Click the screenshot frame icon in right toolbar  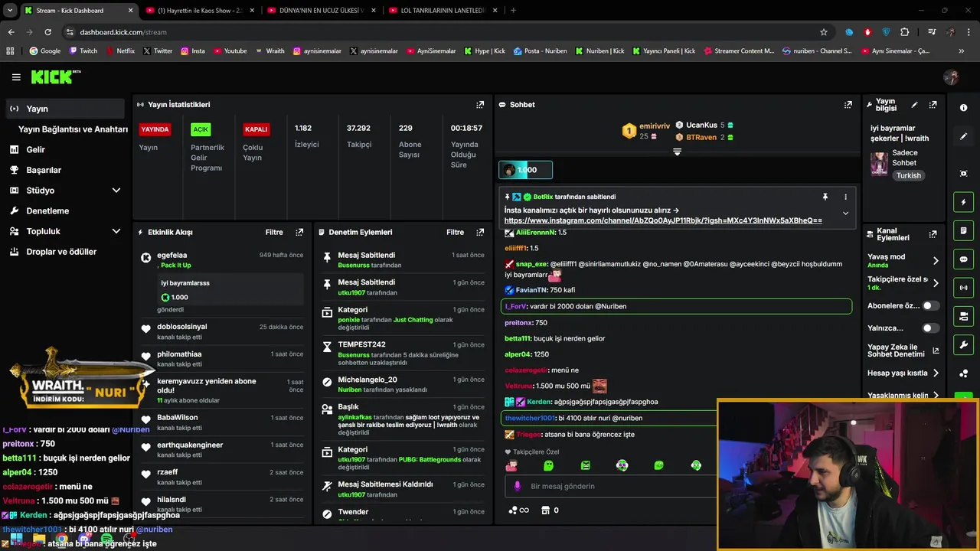click(963, 174)
